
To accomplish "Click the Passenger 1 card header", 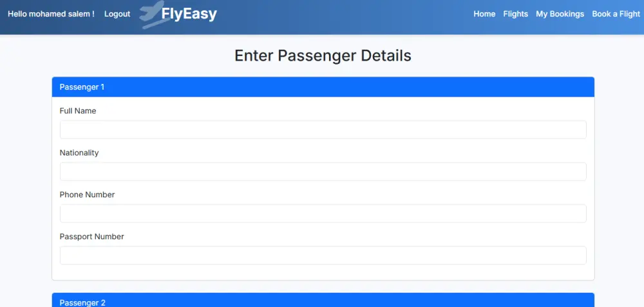I will tap(323, 87).
